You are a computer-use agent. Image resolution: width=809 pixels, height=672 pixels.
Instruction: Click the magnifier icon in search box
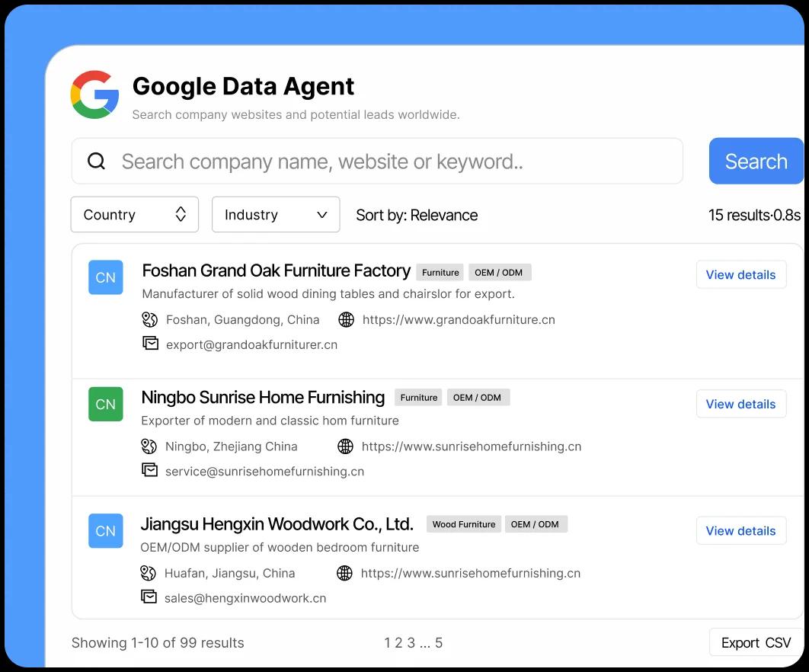point(97,161)
